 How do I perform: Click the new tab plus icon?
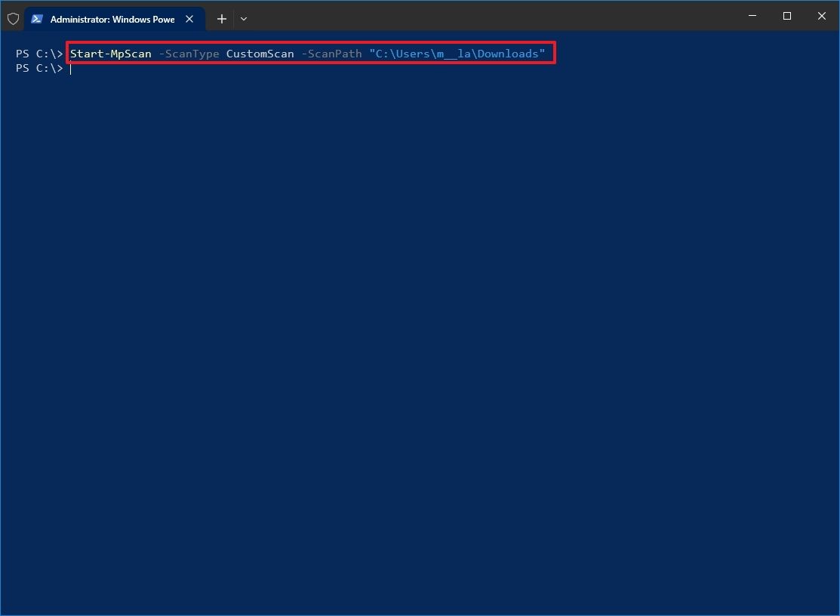coord(221,18)
